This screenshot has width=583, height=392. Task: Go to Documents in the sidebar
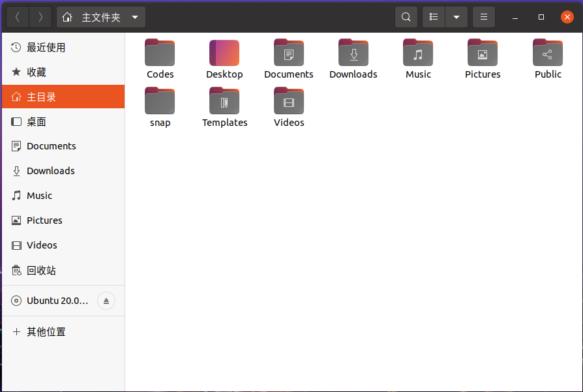tap(63, 146)
